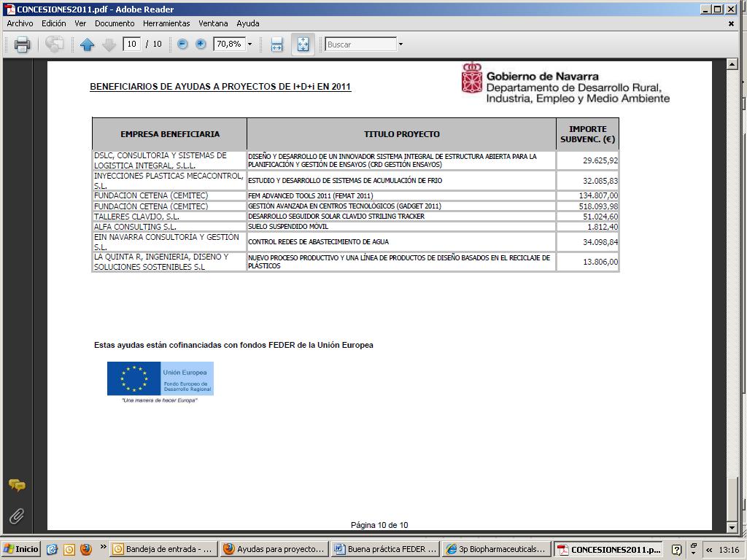Screen dimensions: 747x560
Task: Open the comments panel icon
Action: point(18,486)
